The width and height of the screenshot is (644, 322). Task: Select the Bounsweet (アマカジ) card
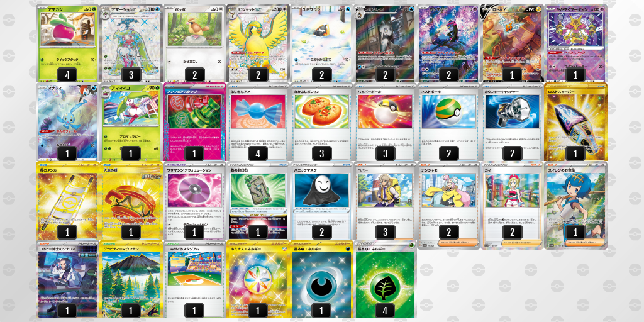(x=67, y=43)
